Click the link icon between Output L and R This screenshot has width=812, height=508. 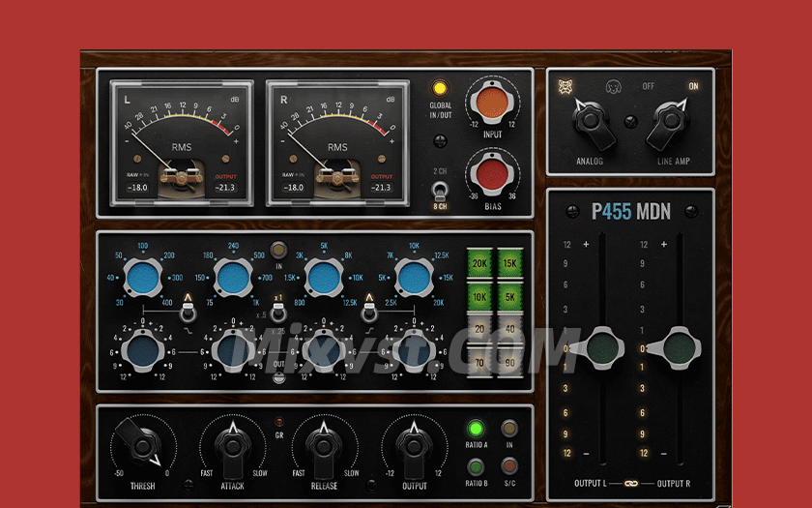pos(630,483)
